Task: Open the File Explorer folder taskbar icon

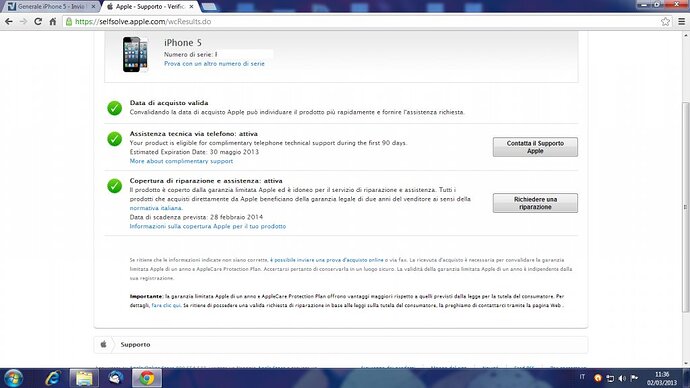Action: click(84, 378)
